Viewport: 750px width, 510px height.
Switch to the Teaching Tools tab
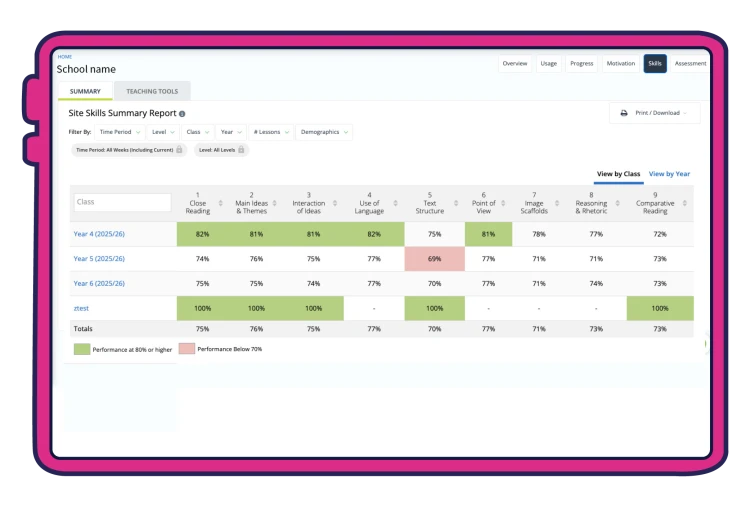(152, 91)
